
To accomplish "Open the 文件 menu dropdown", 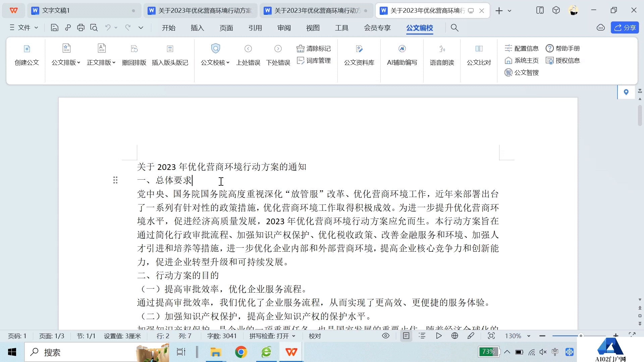I will click(24, 28).
